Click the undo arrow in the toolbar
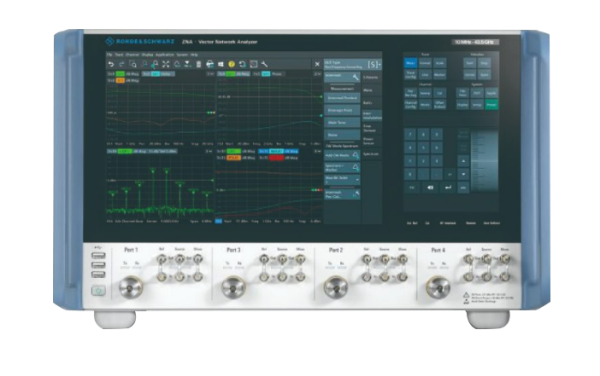This screenshot has height=376, width=600. [111, 64]
